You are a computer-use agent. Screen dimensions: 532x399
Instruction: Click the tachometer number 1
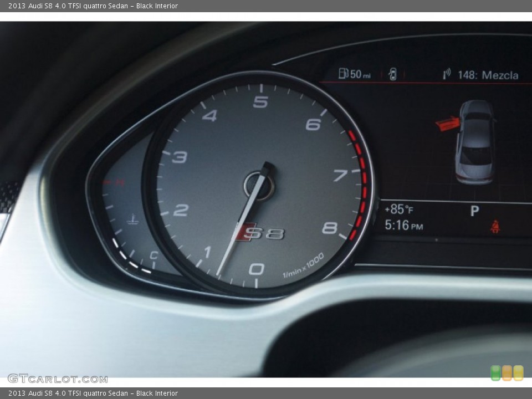(x=207, y=252)
